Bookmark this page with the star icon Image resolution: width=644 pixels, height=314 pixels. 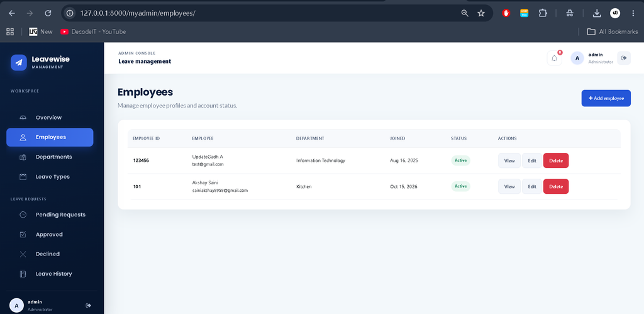(x=481, y=13)
